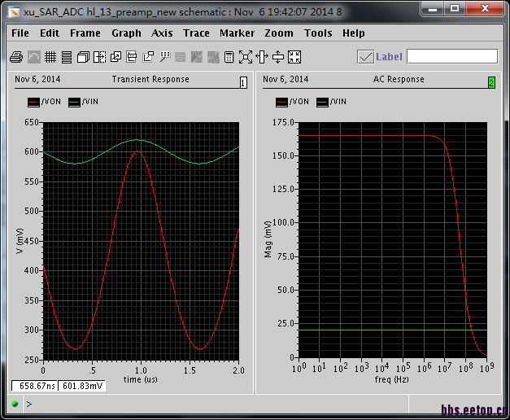Select subwindow number 1 badge
Image resolution: width=510 pixels, height=420 pixels.
tap(243, 83)
